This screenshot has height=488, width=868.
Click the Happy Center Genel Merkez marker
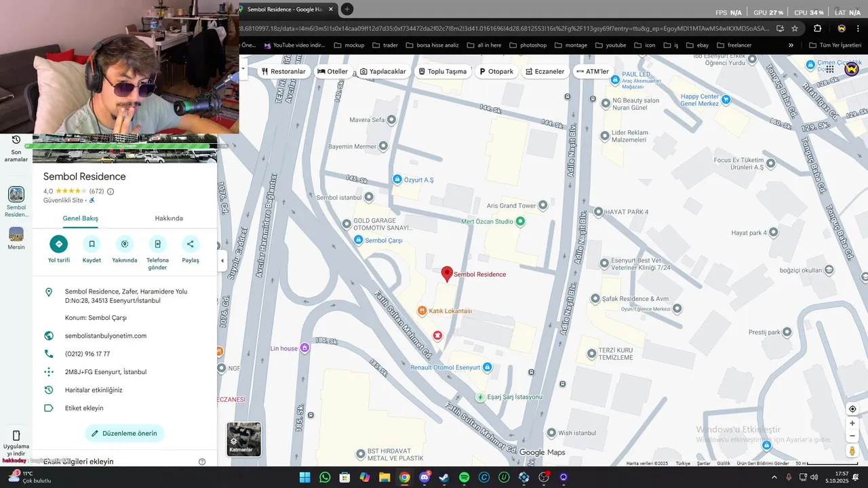pyautogui.click(x=726, y=100)
